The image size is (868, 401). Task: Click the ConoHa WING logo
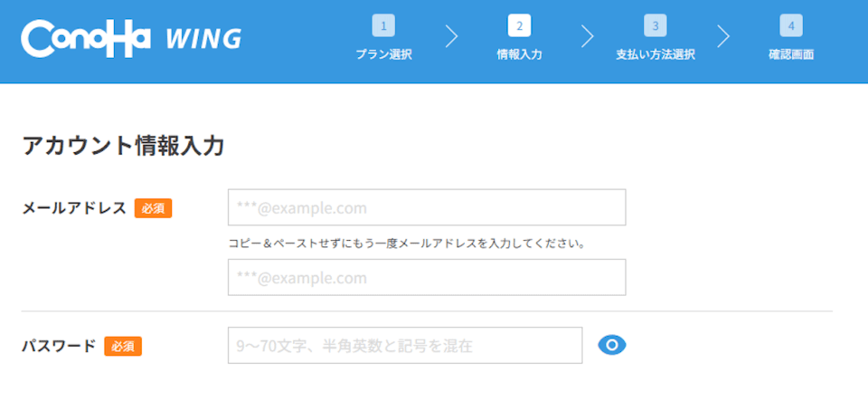[x=131, y=38]
